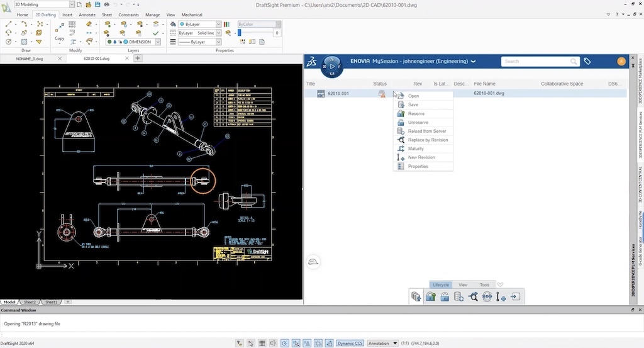Toggle the Grid display in status bar

tap(262, 343)
